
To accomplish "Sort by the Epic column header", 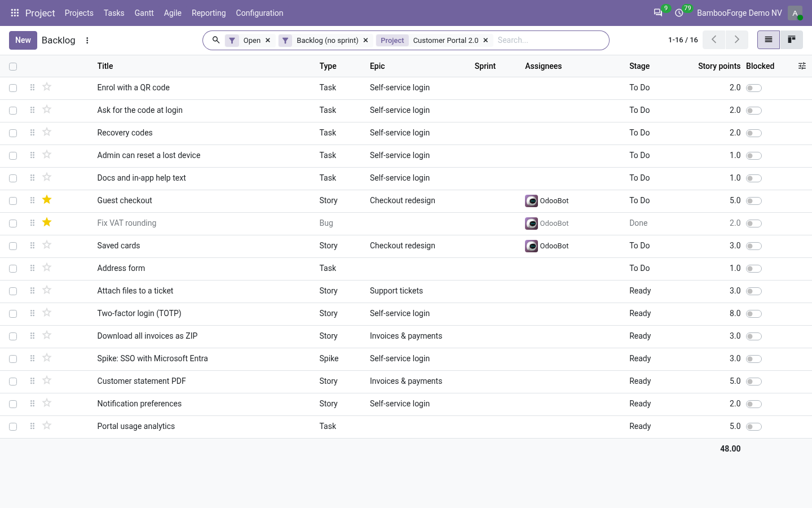I will click(377, 66).
